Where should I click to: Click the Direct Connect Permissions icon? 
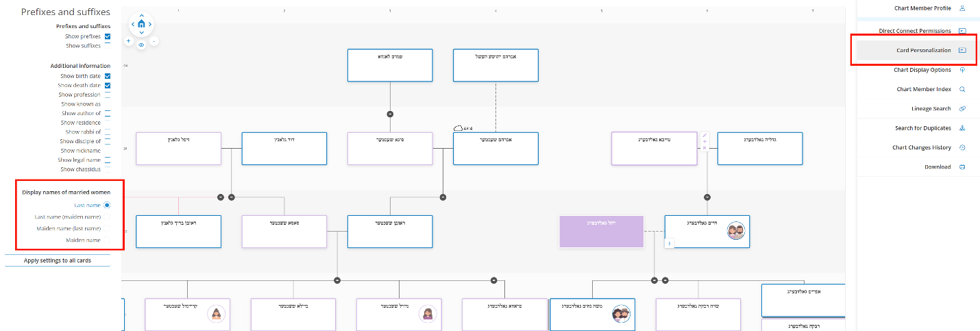962,31
